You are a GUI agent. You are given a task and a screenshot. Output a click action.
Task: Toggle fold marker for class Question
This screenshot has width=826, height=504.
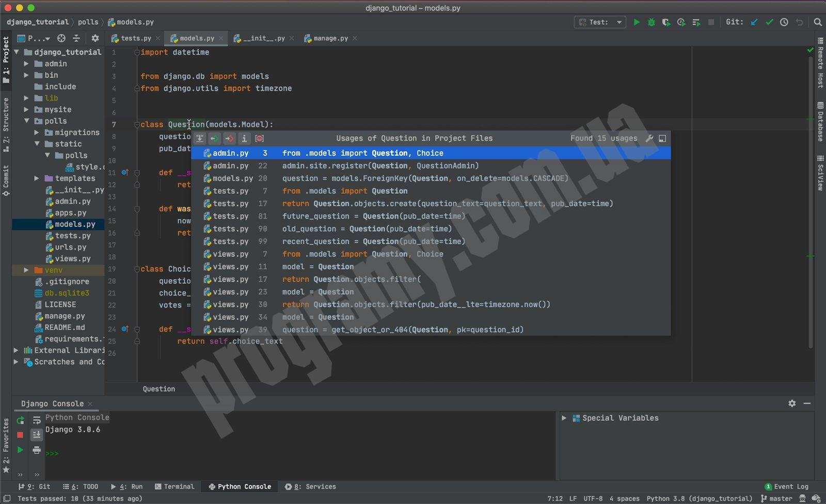point(137,124)
